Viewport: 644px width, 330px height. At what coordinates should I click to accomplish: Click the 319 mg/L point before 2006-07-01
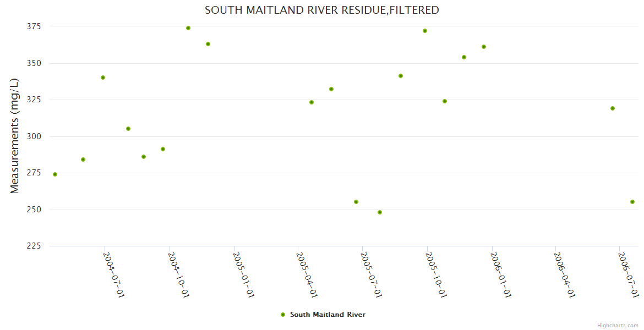(613, 108)
